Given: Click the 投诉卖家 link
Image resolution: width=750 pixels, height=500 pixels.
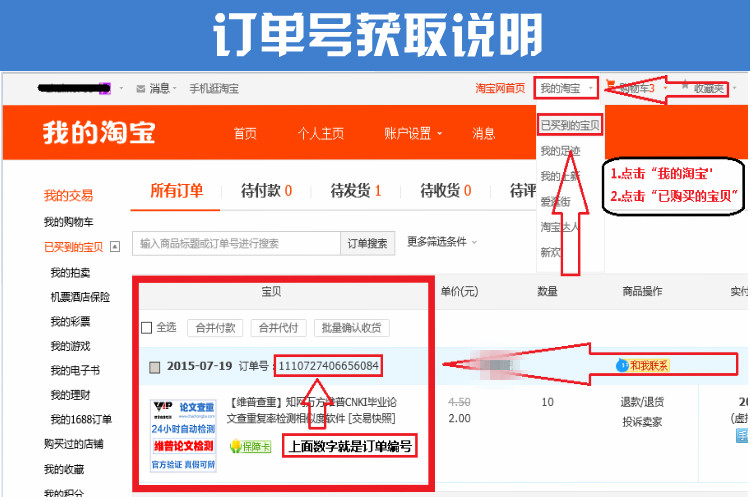Looking at the screenshot, I should click(642, 422).
